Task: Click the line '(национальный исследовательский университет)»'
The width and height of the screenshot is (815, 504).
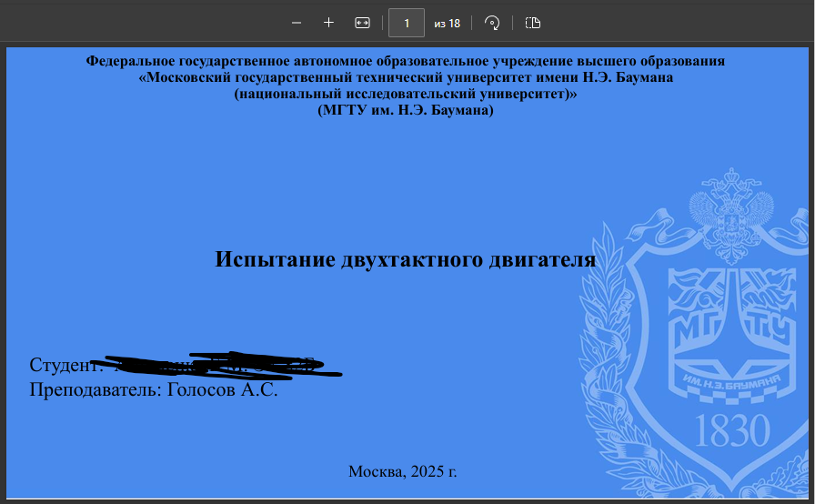Action: coord(406,94)
